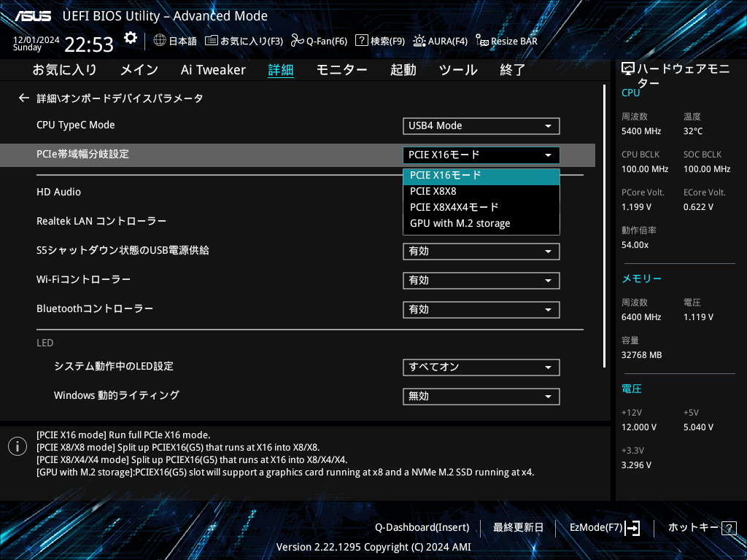This screenshot has height=560, width=747.
Task: Click the 詳細\オンボードデバイスパラメータ breadcrumb
Action: pyautogui.click(x=120, y=98)
